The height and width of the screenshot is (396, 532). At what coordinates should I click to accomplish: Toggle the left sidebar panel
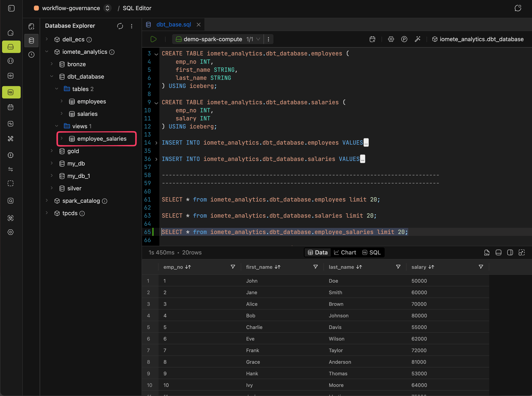11,8
